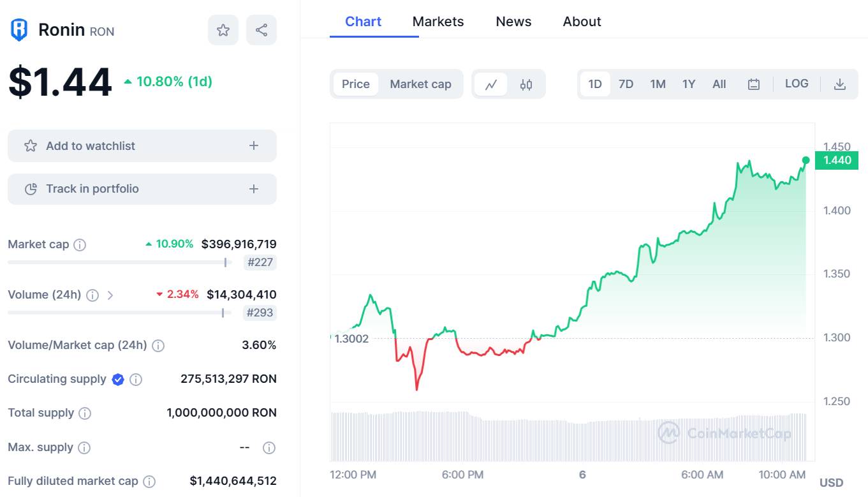Select the 7D time range
The width and height of the screenshot is (868, 497).
point(626,84)
